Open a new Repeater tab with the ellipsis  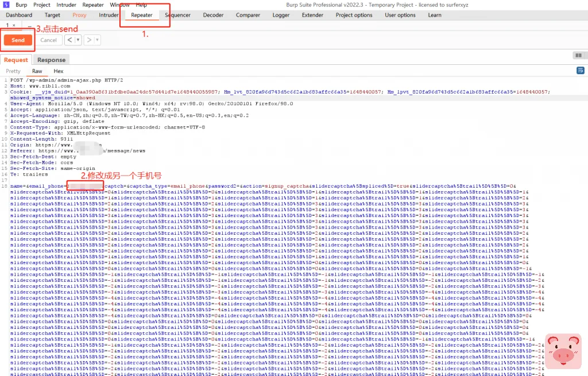click(30, 25)
